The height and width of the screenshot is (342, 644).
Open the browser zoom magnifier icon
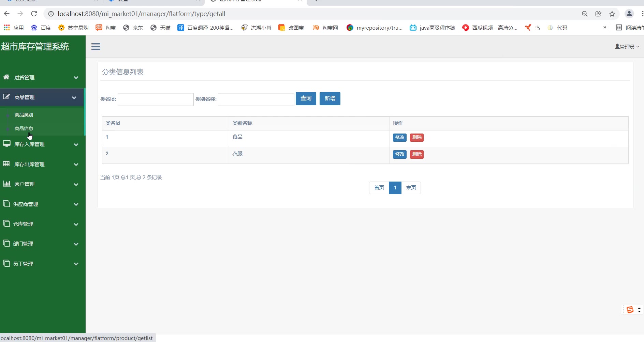[x=585, y=14]
